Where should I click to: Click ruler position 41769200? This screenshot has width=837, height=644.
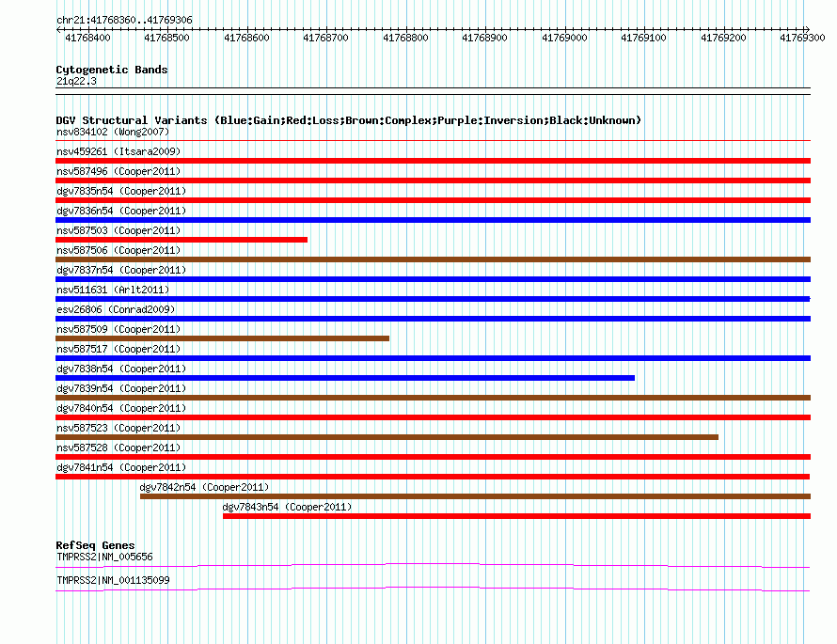click(724, 38)
